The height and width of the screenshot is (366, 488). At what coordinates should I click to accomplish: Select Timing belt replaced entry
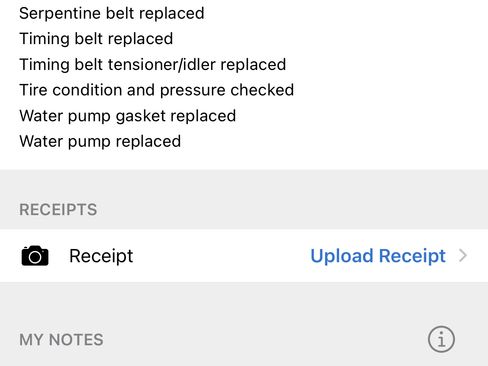pos(96,39)
